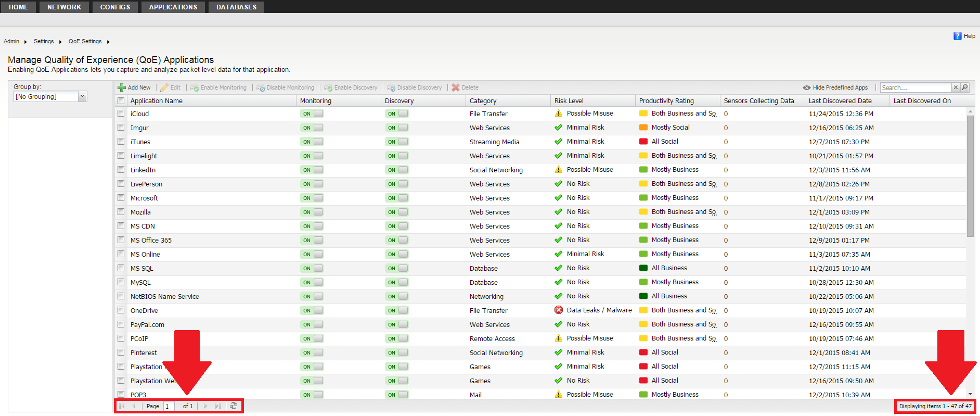Follow the Admin breadcrumb link
This screenshot has width=980, height=416.
click(x=11, y=41)
